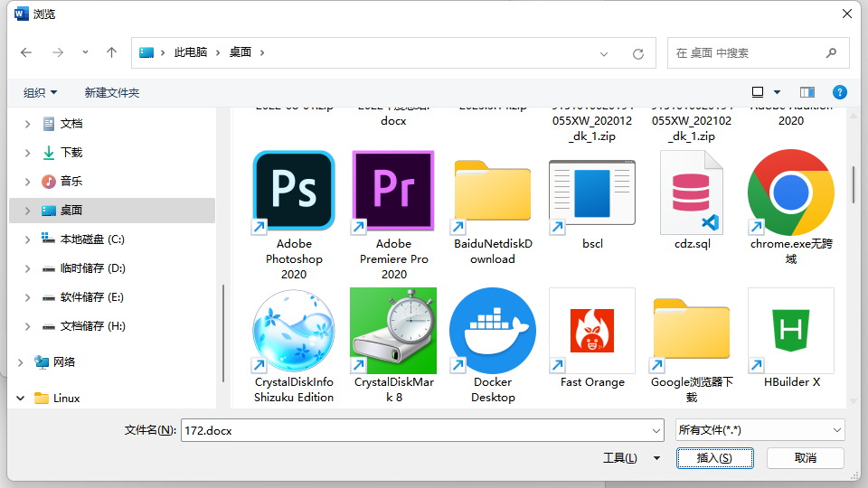Click the file list vertical scrollbar
Image resolution: width=868 pixels, height=488 pixels.
coord(853,184)
